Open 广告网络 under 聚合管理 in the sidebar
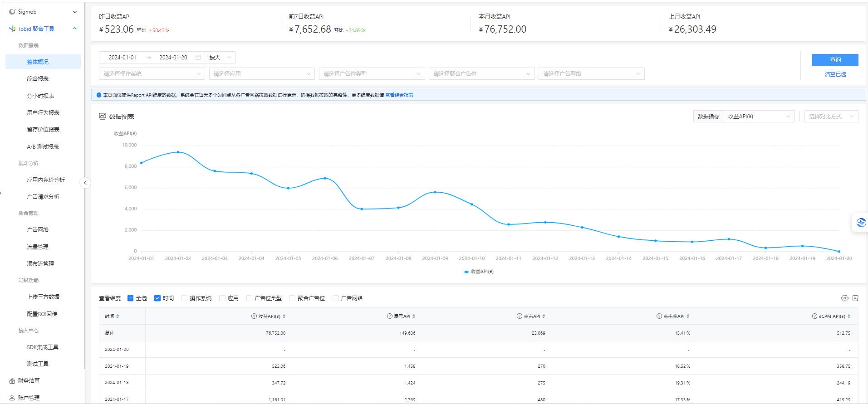Screen dimensions: 868x404 pos(38,230)
